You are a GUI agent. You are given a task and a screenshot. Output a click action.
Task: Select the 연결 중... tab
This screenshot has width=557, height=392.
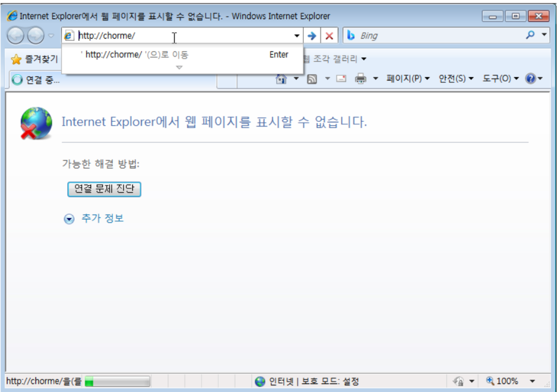click(x=113, y=80)
